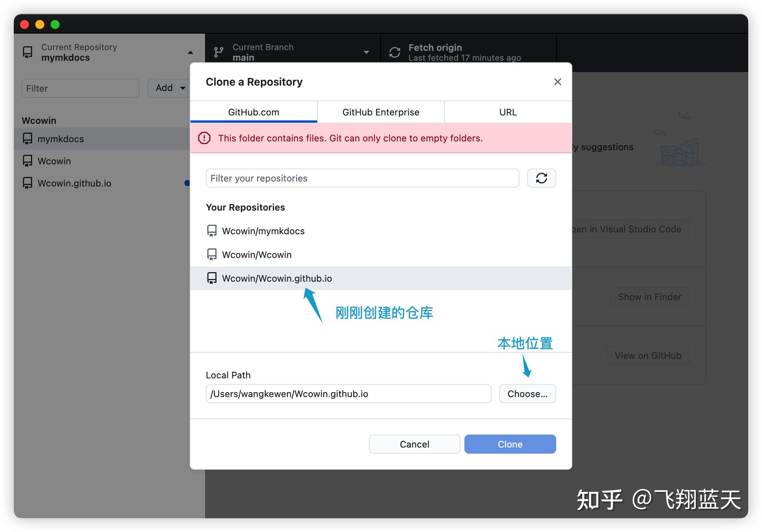
Task: Click the Clone button
Action: click(x=510, y=444)
